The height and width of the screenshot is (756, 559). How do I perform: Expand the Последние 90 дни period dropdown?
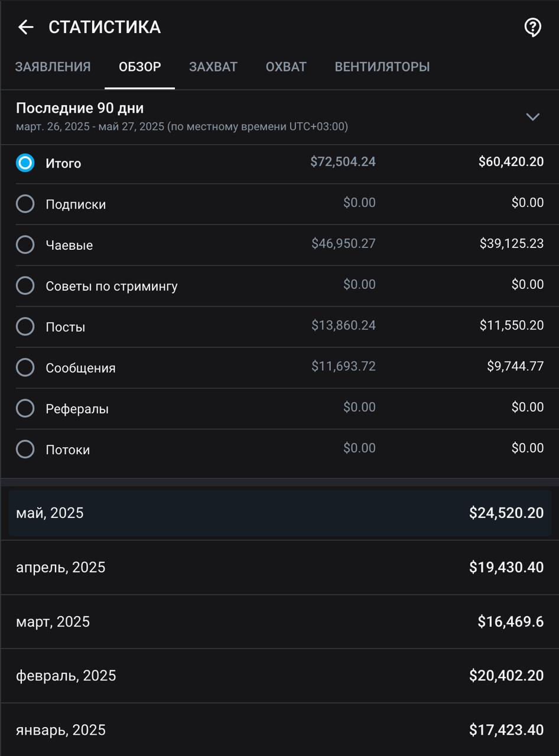532,117
